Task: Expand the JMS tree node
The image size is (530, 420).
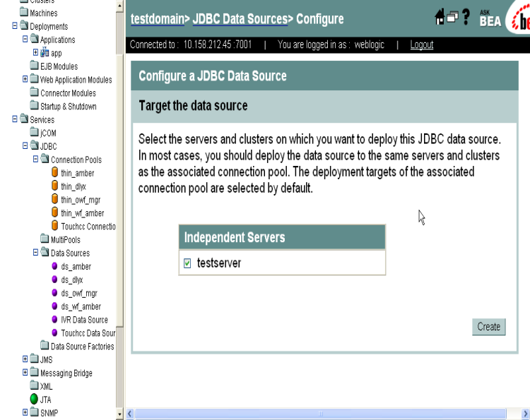Action: click(x=25, y=359)
